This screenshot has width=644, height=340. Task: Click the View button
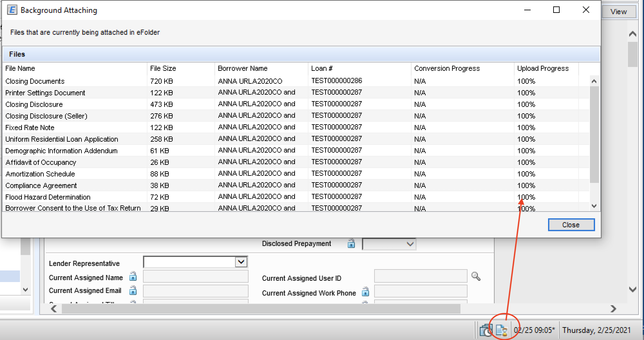[x=619, y=12]
